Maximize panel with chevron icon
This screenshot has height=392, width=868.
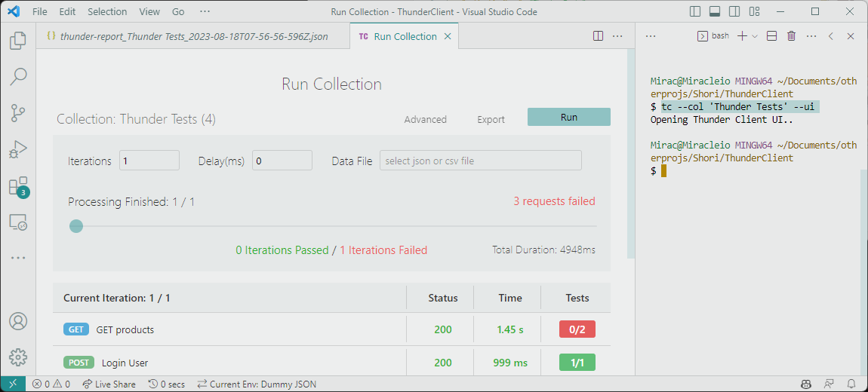coord(831,36)
